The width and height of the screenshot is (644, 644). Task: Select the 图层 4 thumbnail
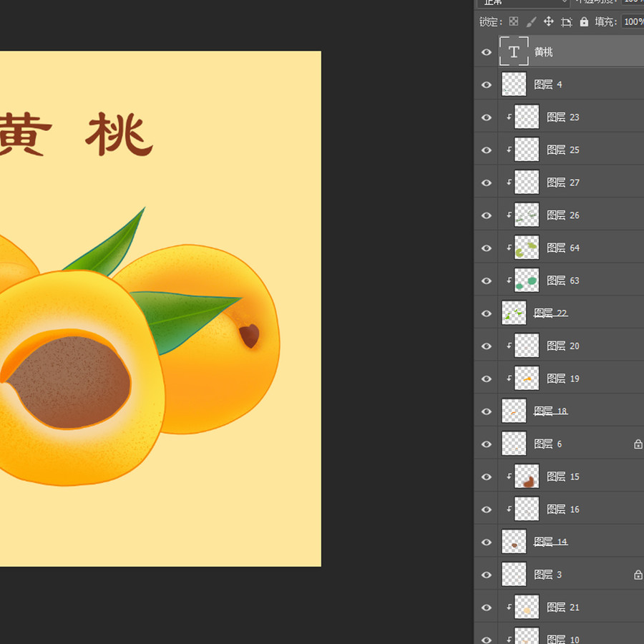[x=514, y=84]
